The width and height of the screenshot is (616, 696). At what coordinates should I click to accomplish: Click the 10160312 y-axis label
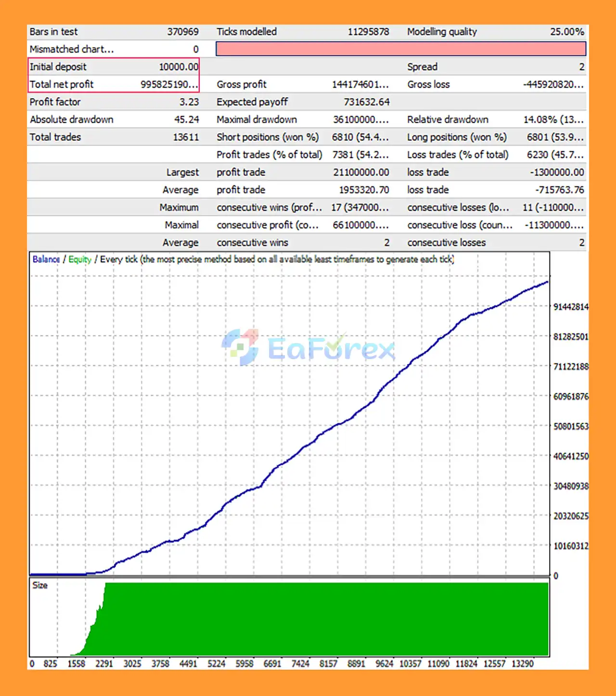(571, 546)
